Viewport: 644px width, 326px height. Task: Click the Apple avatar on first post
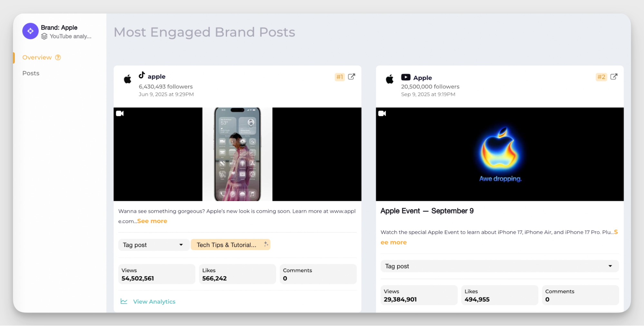click(128, 79)
